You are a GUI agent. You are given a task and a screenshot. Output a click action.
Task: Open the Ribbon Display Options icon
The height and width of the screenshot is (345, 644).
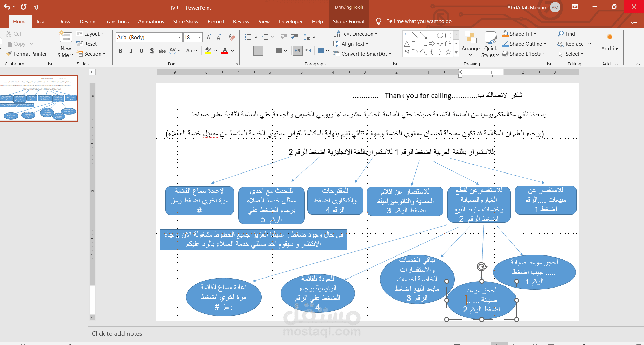[x=575, y=7]
